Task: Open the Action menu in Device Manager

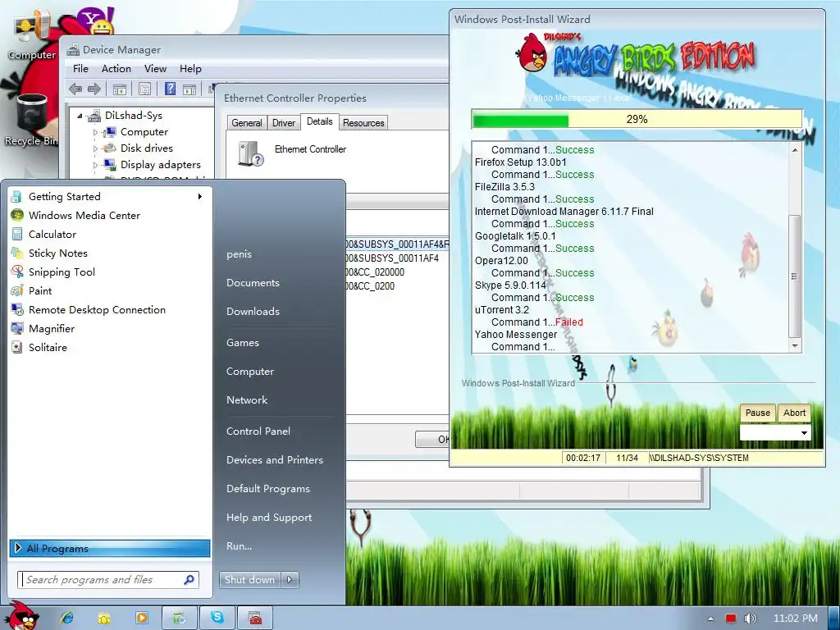Action: pos(116,69)
